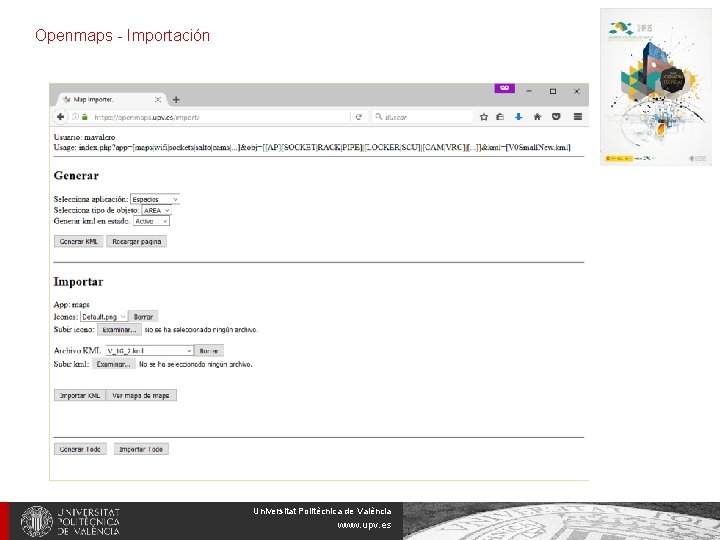The height and width of the screenshot is (540, 720).
Task: Open the tipo de objeto AREA dropdown
Action: [x=157, y=210]
